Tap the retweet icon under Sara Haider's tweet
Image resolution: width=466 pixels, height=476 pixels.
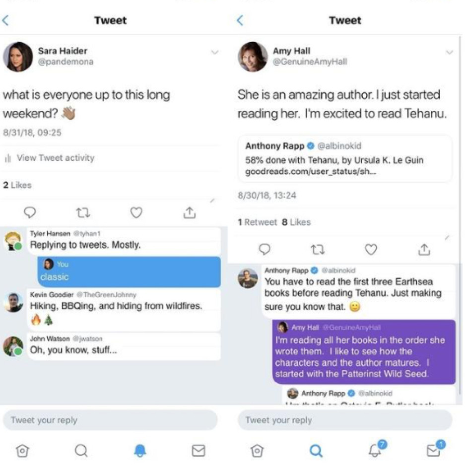click(x=83, y=213)
